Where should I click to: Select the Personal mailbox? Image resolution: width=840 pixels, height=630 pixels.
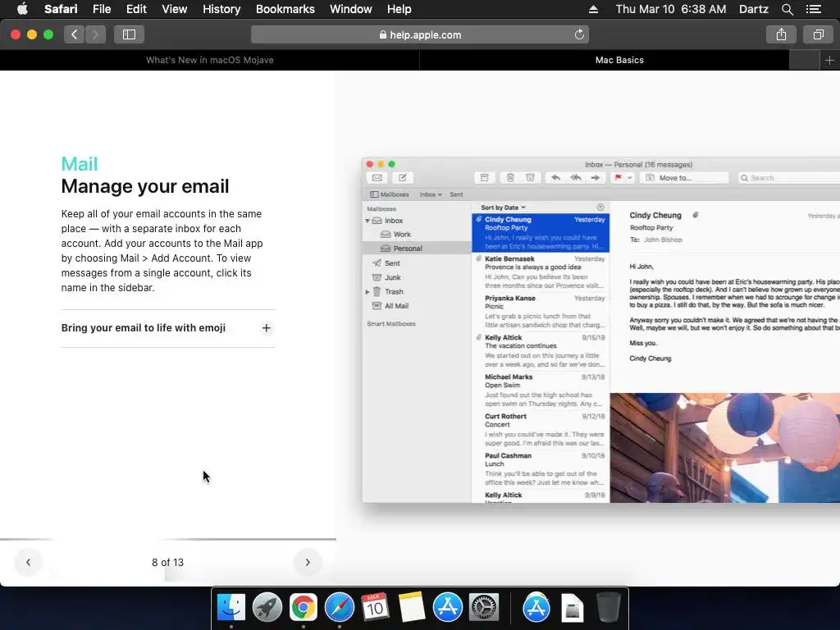point(416,248)
